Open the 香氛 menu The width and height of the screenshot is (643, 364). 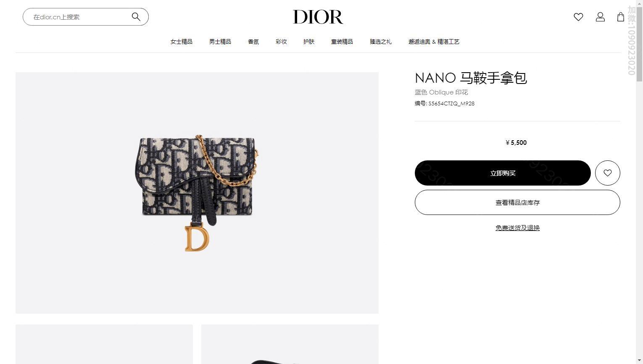(x=253, y=42)
